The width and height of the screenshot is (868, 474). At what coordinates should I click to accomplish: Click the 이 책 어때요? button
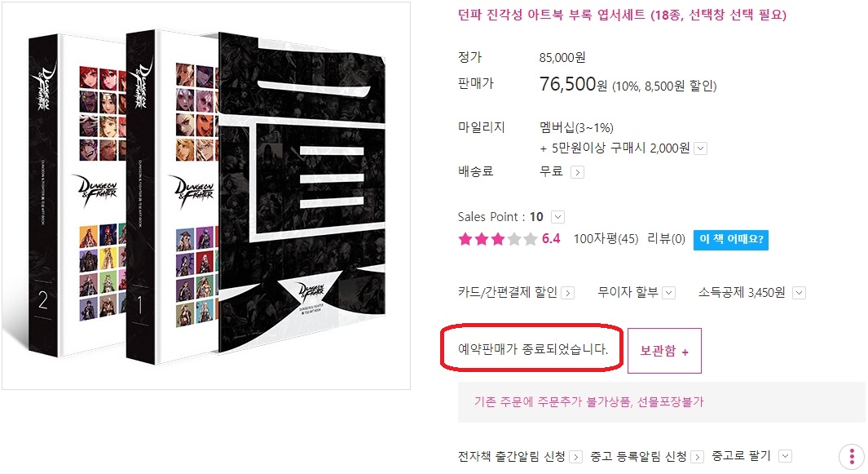[731, 240]
